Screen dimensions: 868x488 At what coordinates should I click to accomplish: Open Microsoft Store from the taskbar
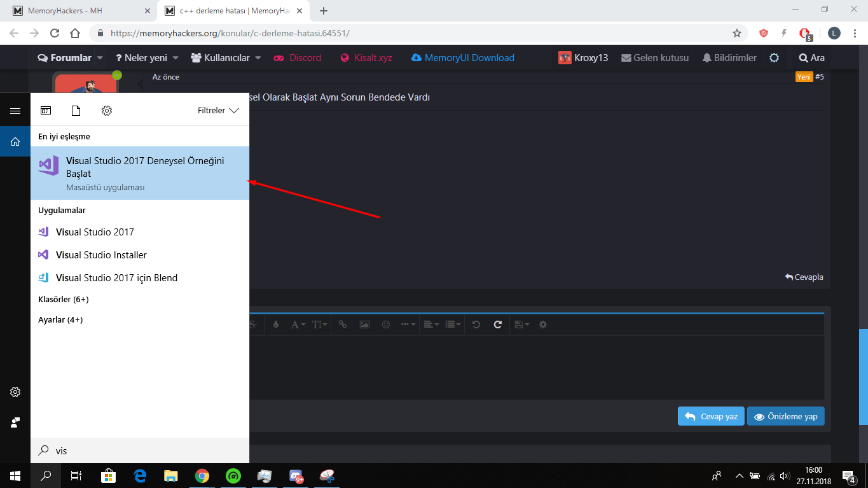tap(108, 475)
